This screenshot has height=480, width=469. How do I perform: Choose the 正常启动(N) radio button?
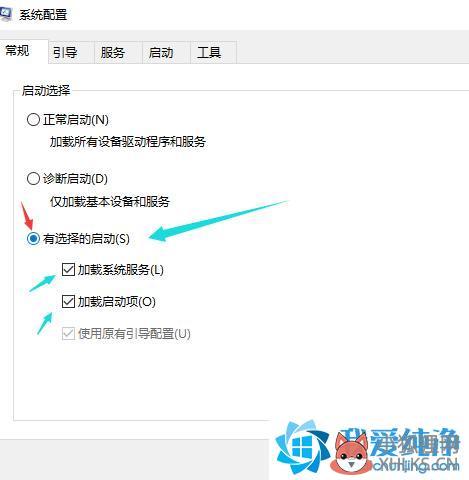(33, 119)
